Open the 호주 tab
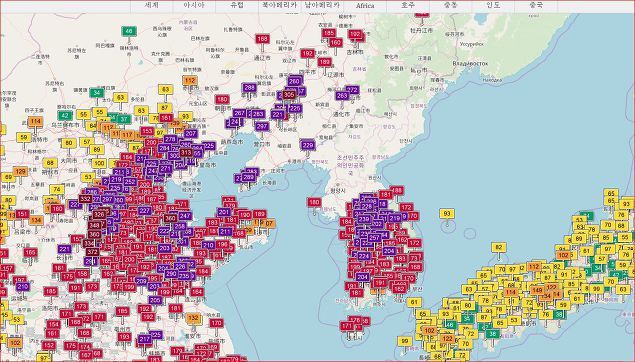The width and height of the screenshot is (635, 362). (x=408, y=5)
